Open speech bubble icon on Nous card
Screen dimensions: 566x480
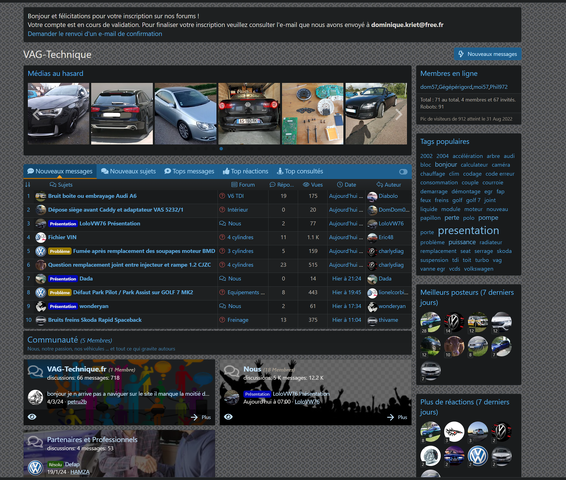(x=231, y=371)
